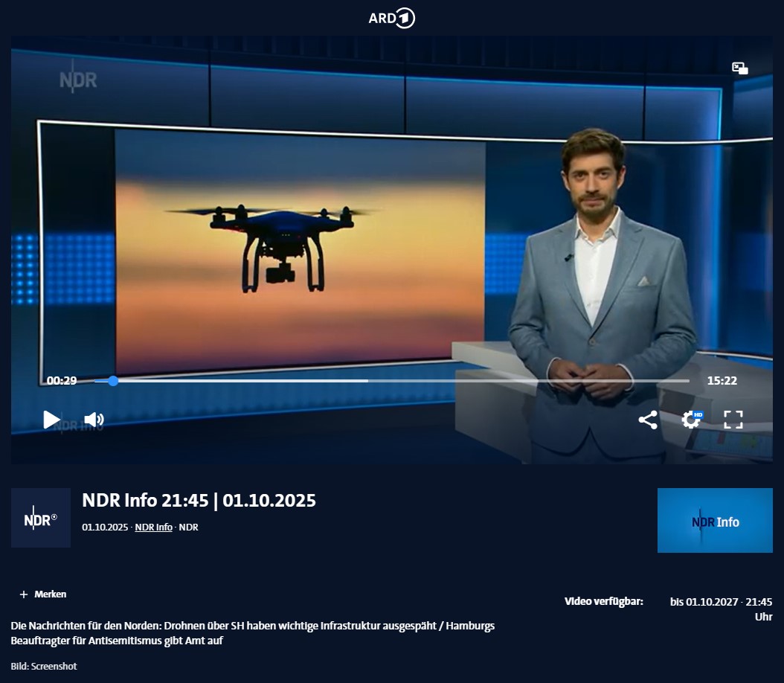
Task: Click the NDR channel text after NDR Info
Action: click(x=188, y=527)
